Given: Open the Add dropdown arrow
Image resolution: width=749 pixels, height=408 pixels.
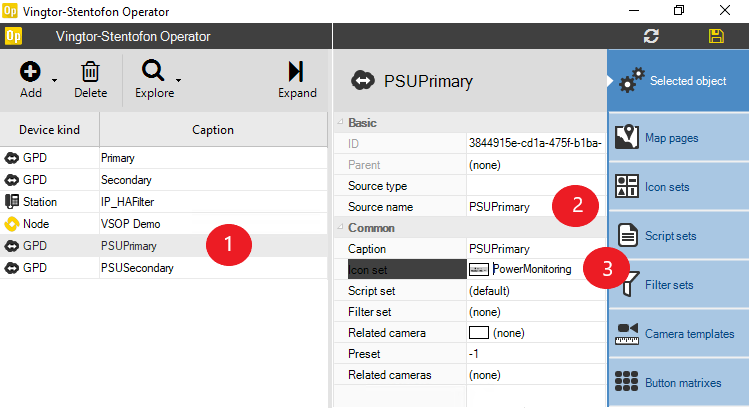Looking at the screenshot, I should pos(54,80).
